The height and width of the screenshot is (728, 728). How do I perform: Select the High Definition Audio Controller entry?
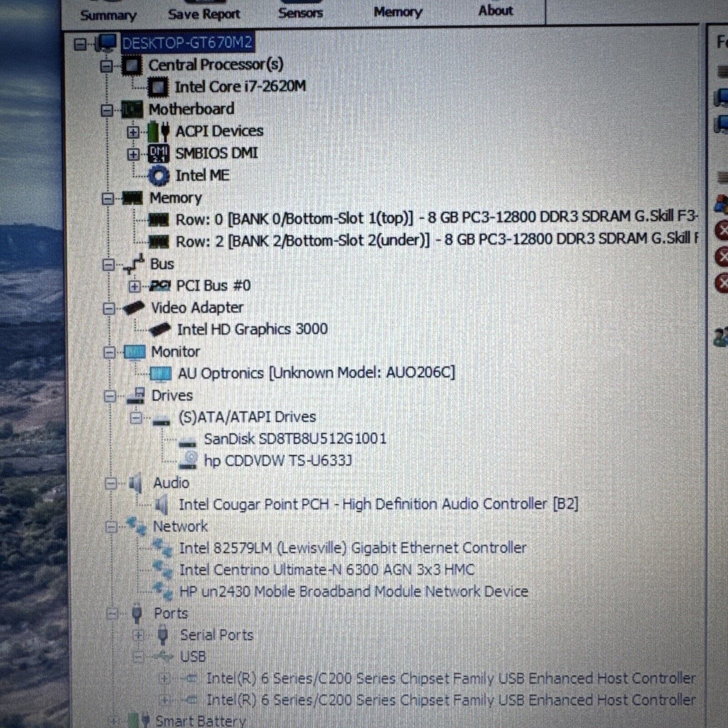(x=379, y=504)
